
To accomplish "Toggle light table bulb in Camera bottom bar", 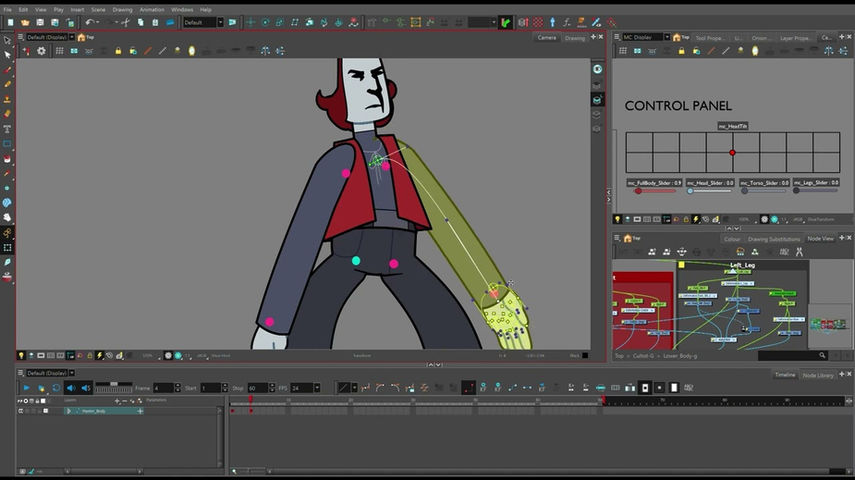I will pos(21,356).
